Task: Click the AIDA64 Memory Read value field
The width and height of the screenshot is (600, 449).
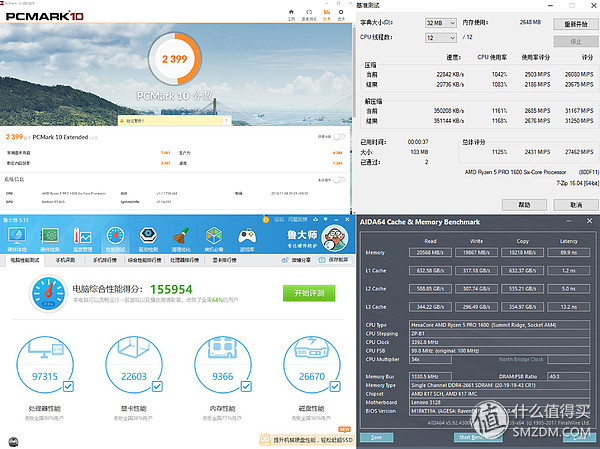Action: (430, 253)
